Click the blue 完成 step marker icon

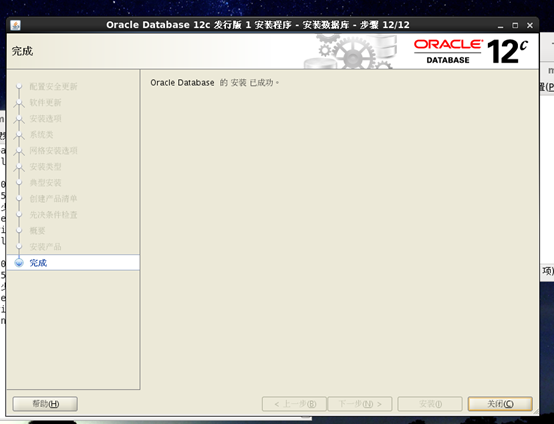pyautogui.click(x=19, y=263)
